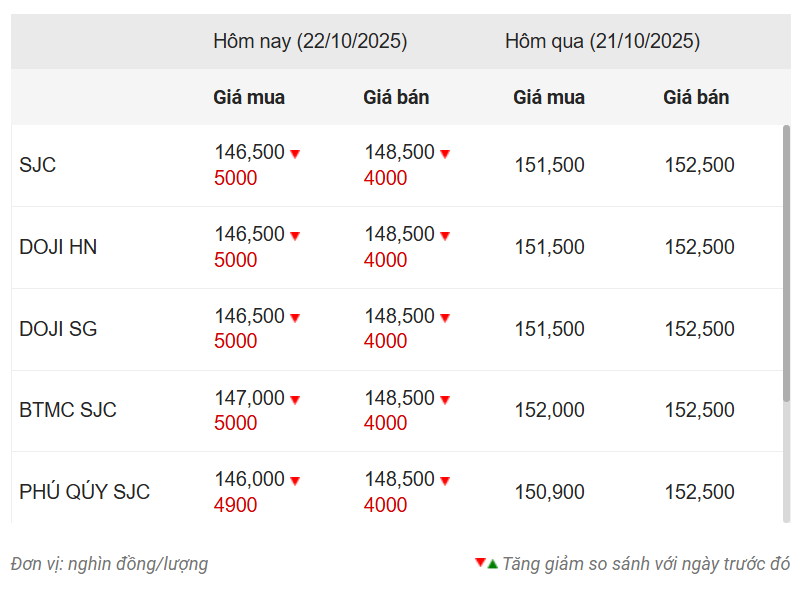Click PHÚ QUÝ SJC sell price down arrow
The width and height of the screenshot is (801, 601).
[445, 481]
